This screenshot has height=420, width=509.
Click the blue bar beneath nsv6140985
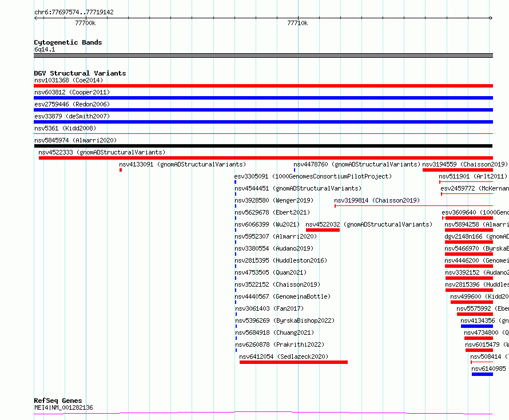click(x=482, y=374)
